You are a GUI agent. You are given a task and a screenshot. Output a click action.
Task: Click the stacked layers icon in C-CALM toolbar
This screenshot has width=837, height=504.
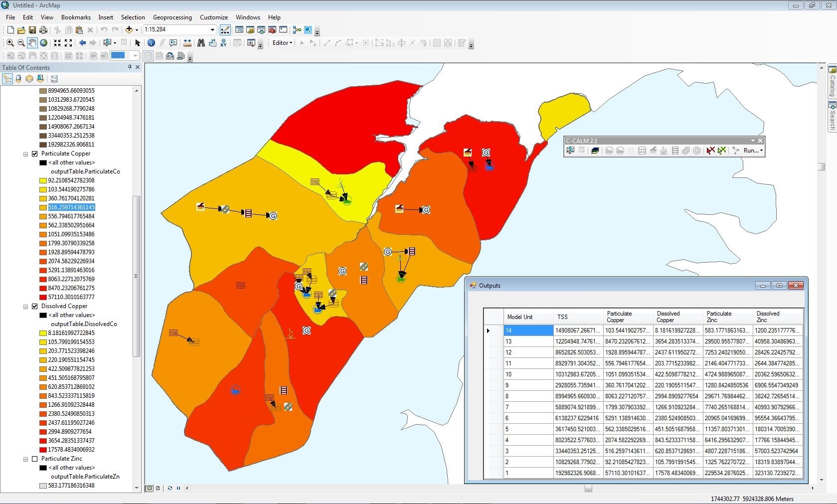tap(595, 151)
